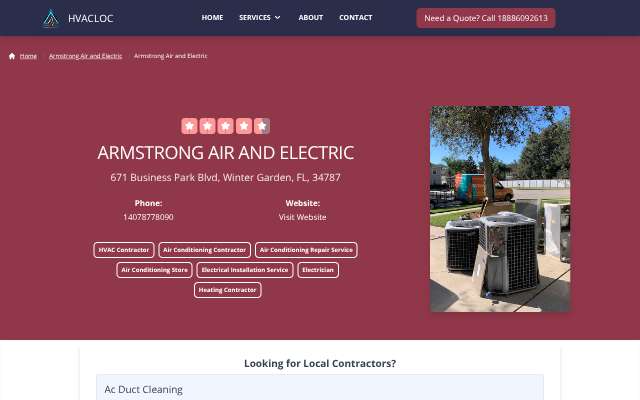Follow underlined Armstrong Air and Electric breadcrumb

click(x=85, y=56)
